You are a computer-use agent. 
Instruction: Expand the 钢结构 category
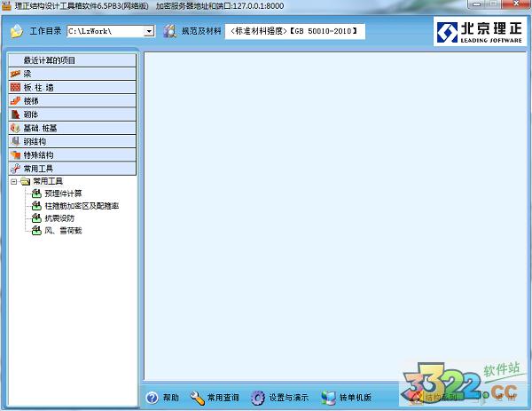click(x=73, y=141)
